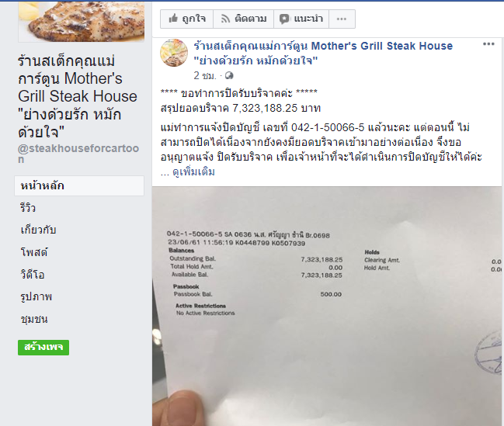
Task: Open วิดีโอ videos section
Action: click(x=32, y=275)
